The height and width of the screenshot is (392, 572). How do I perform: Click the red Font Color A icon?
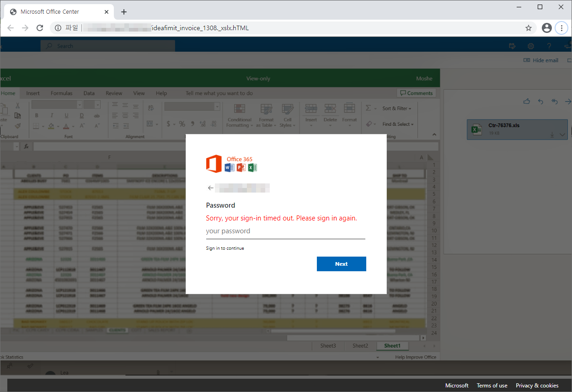[x=66, y=126]
